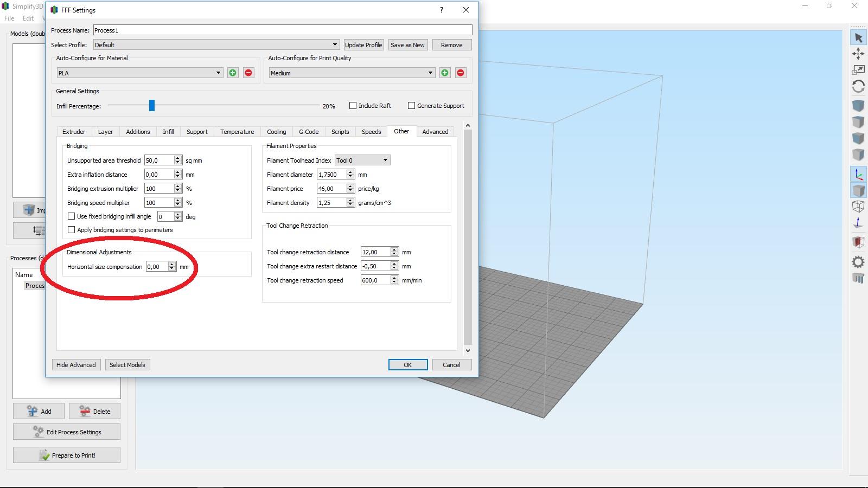Screen dimensions: 868x488
Task: Switch to the Infill tab
Action: (x=168, y=132)
